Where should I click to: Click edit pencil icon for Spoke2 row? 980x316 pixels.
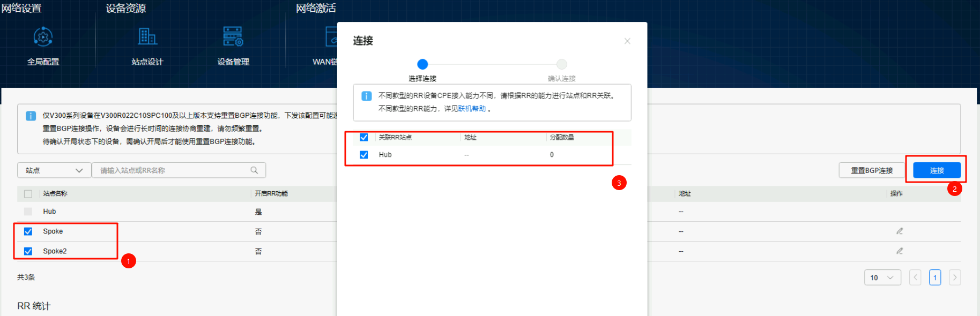(900, 251)
